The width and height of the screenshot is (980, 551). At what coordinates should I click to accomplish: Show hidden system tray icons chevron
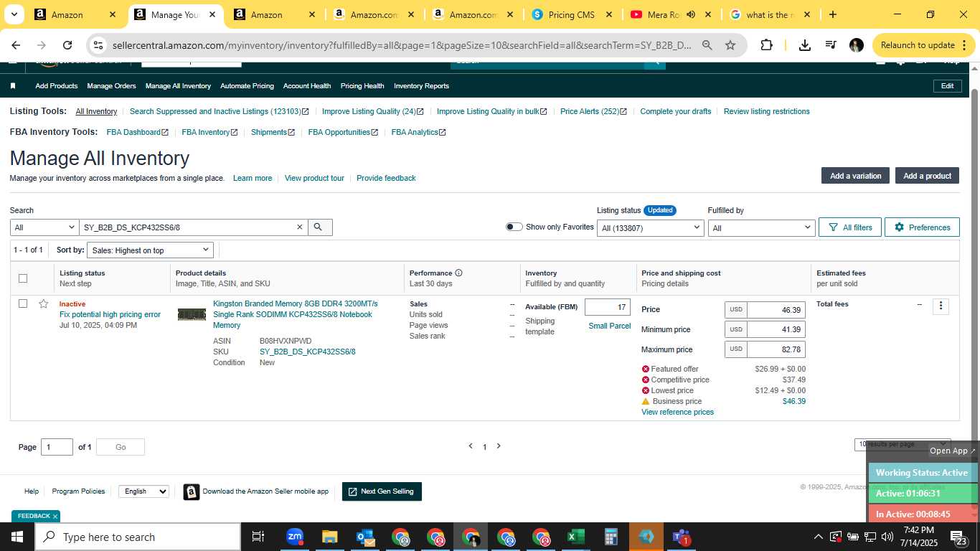pyautogui.click(x=818, y=537)
